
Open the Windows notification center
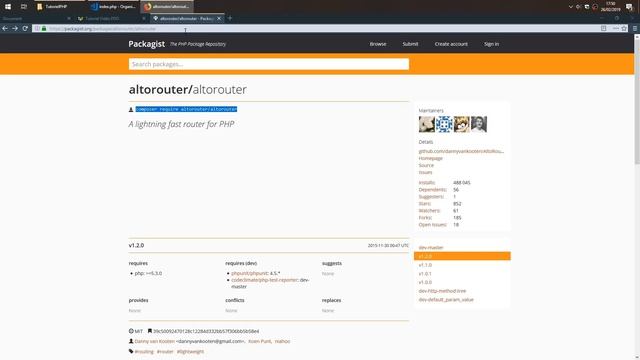(x=629, y=7)
